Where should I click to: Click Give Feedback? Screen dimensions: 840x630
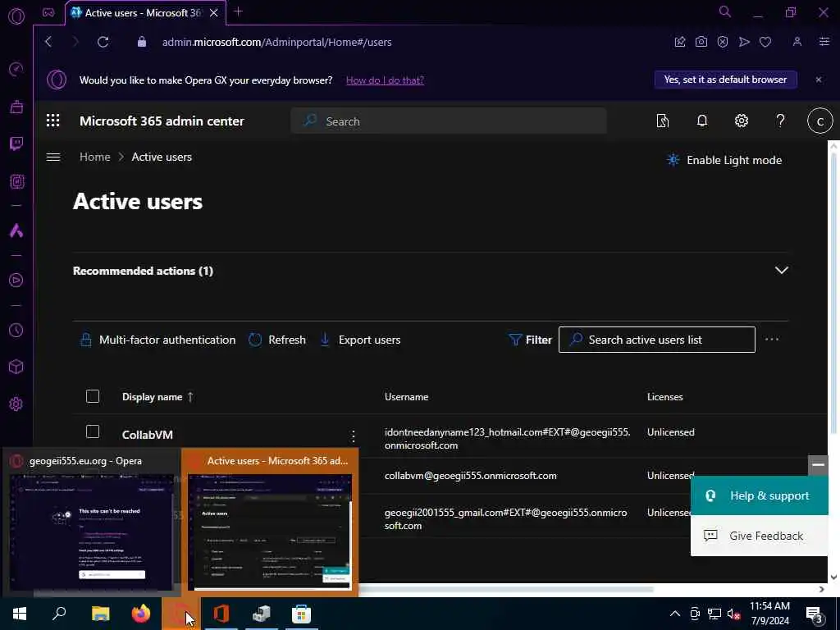759,536
